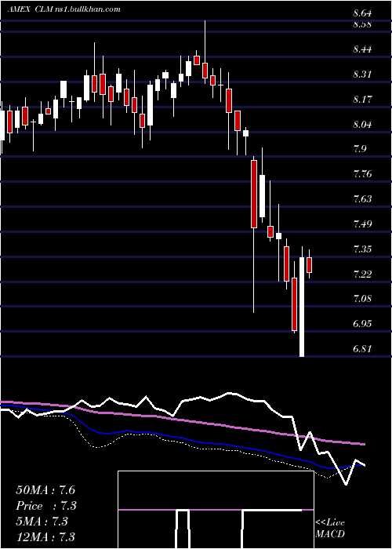392x549 pixels.
Task: Click the 8.64 price axis label
Action: [362, 14]
